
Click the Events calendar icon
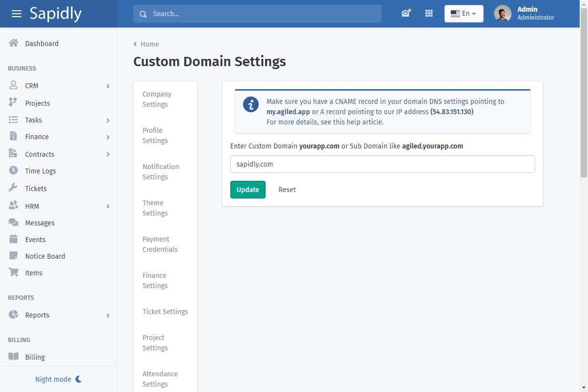tap(13, 239)
